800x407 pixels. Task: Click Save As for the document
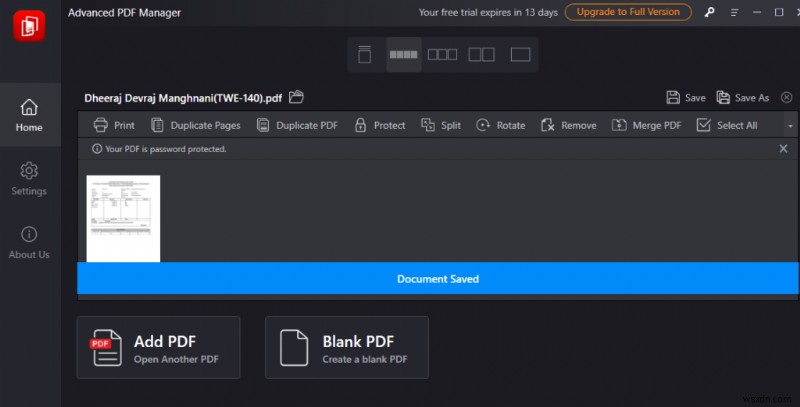742,97
